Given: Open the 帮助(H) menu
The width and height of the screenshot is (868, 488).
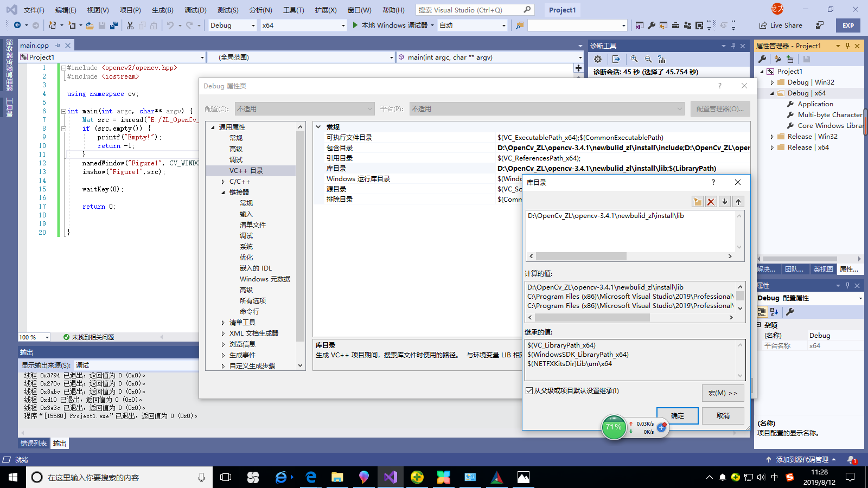Looking at the screenshot, I should coord(393,10).
